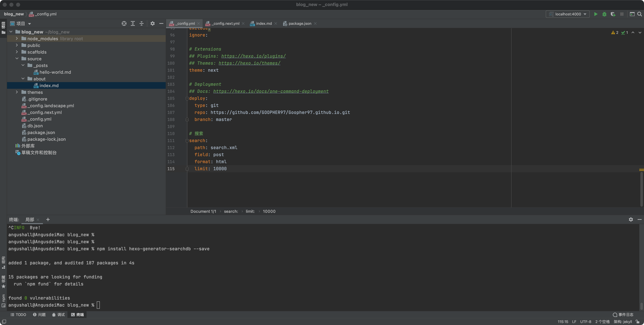644x325 pixels.
Task: Expand the about folder in sidebar
Action: pos(23,79)
